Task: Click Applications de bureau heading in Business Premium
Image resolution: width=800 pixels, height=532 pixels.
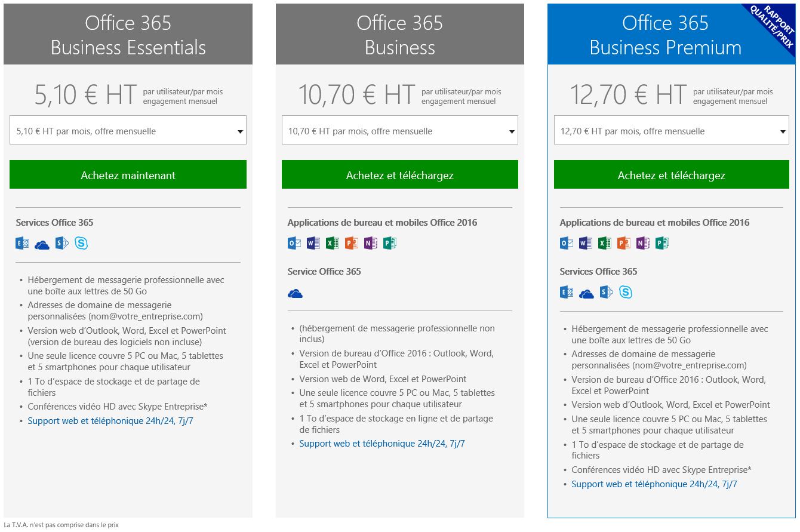Action: [654, 223]
